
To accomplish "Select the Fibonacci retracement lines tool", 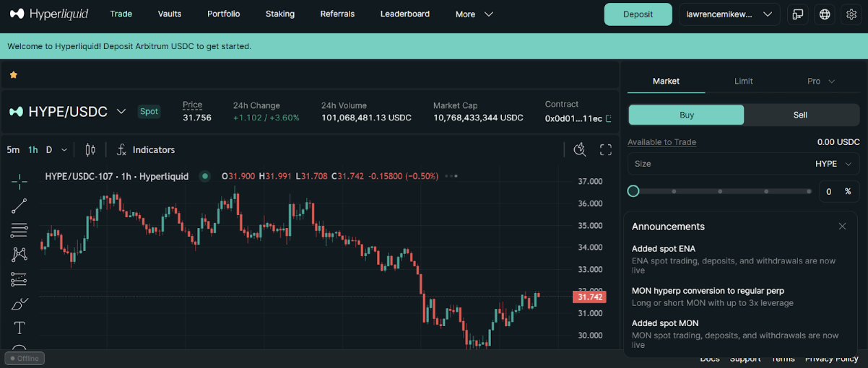I will (19, 231).
